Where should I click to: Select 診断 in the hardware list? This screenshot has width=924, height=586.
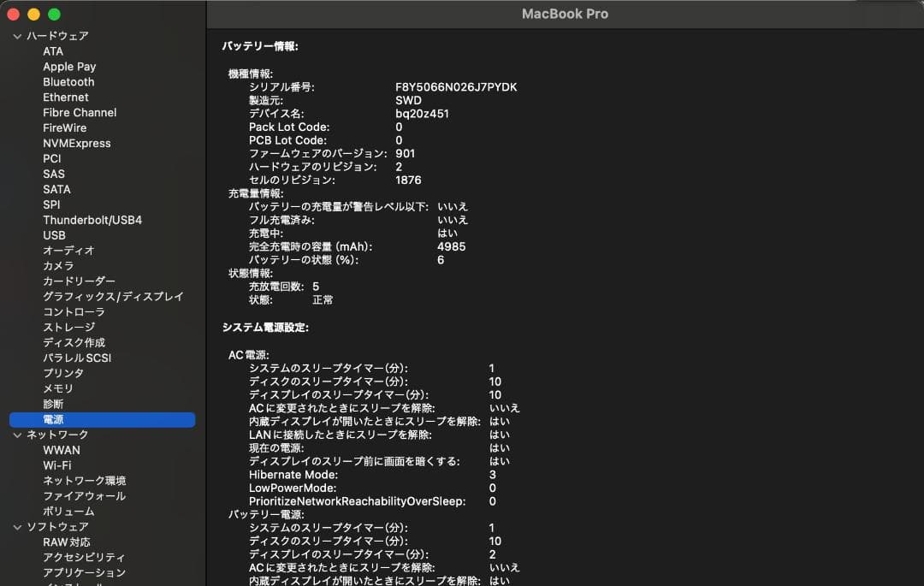(53, 404)
